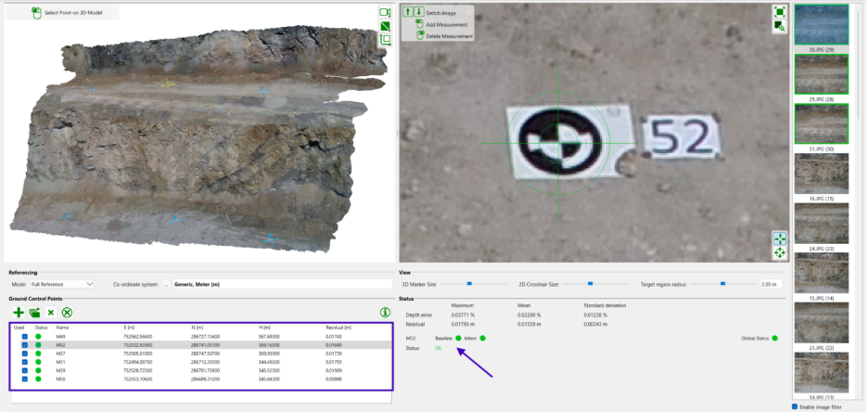Click the green X delete point icon
The image size is (868, 412).
51,314
